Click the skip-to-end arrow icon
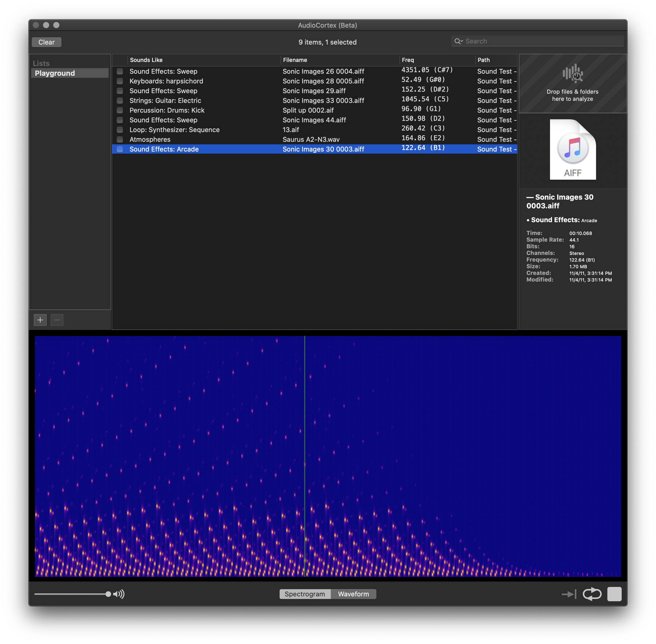Viewport: 656px width, 644px height. (x=569, y=594)
